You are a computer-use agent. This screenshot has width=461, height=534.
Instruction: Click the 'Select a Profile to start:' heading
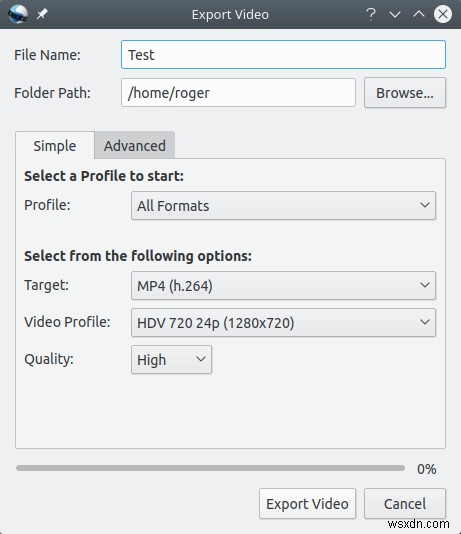point(104,176)
